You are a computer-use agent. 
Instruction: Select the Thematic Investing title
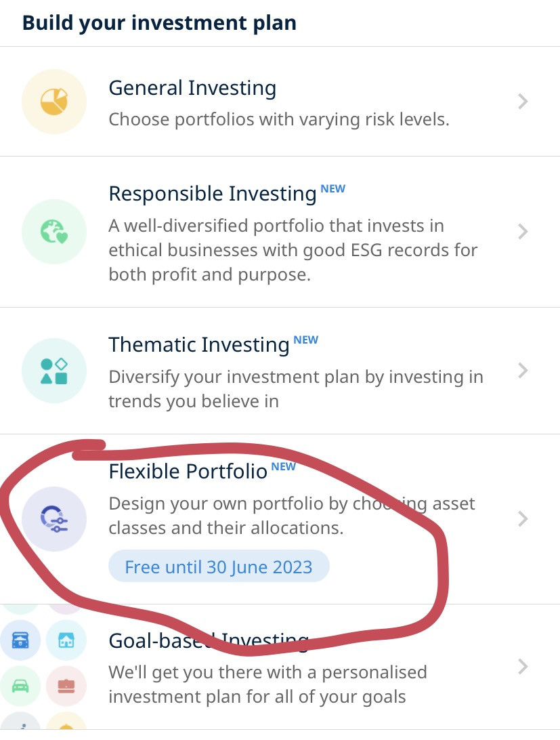198,345
